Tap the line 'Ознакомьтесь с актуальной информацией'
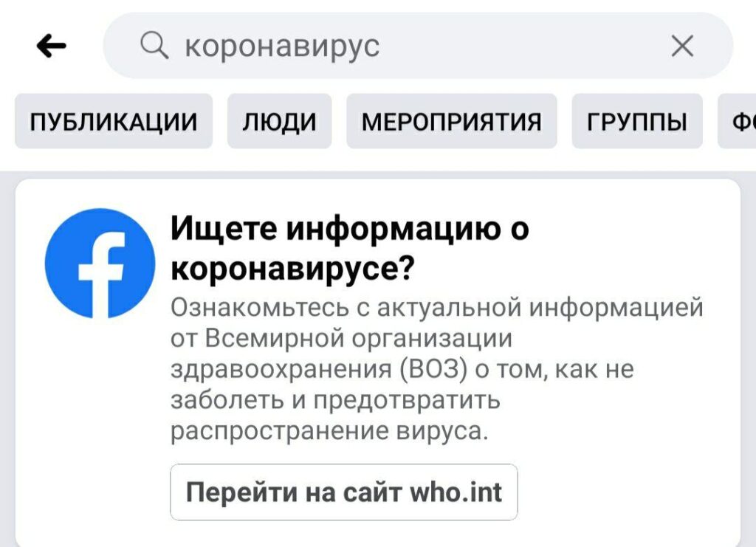Image resolution: width=756 pixels, height=547 pixels. (x=436, y=307)
